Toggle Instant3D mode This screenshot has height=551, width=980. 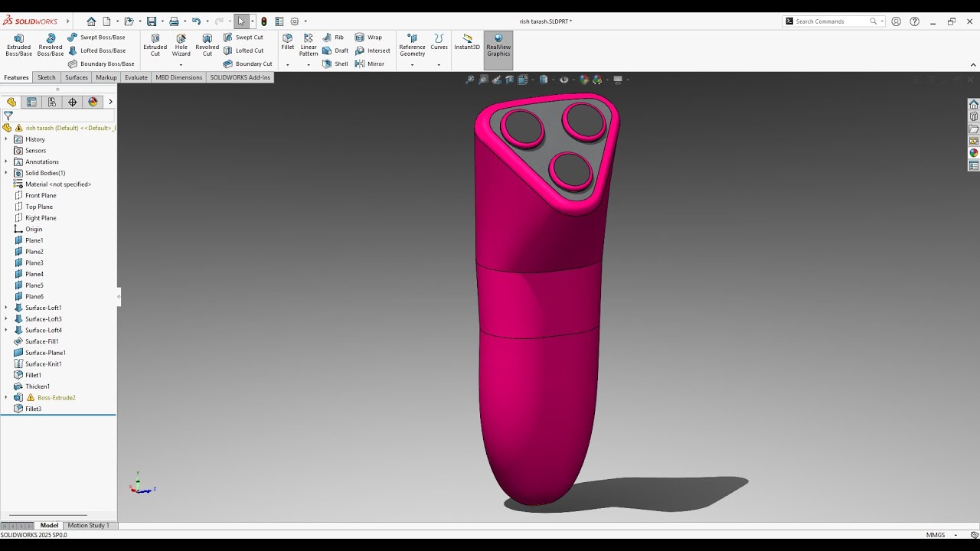click(x=467, y=41)
